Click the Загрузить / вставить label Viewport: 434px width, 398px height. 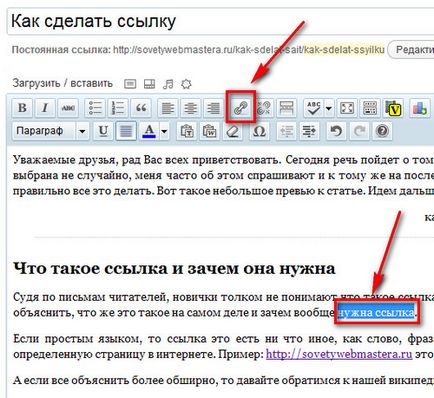click(63, 83)
